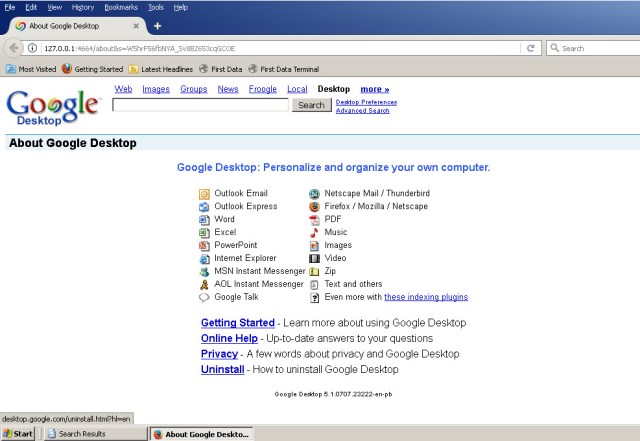Open the Froogle search link
The width and height of the screenshot is (640, 441).
[x=263, y=89]
